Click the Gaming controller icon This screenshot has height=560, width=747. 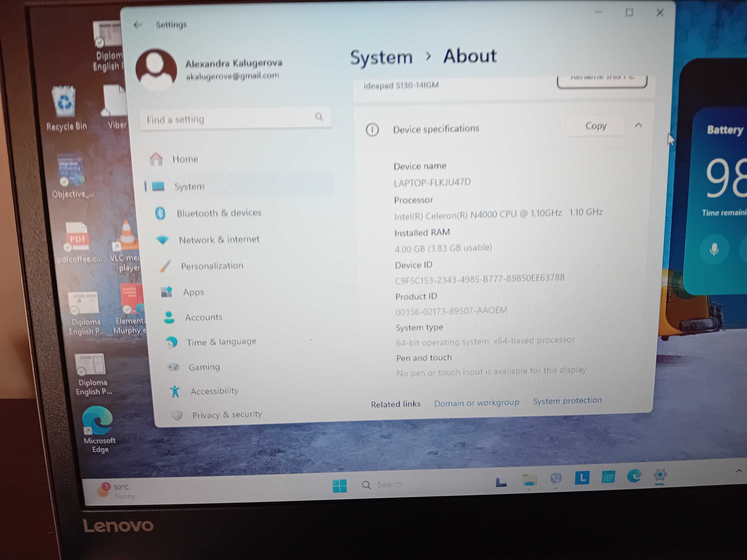[x=174, y=367]
